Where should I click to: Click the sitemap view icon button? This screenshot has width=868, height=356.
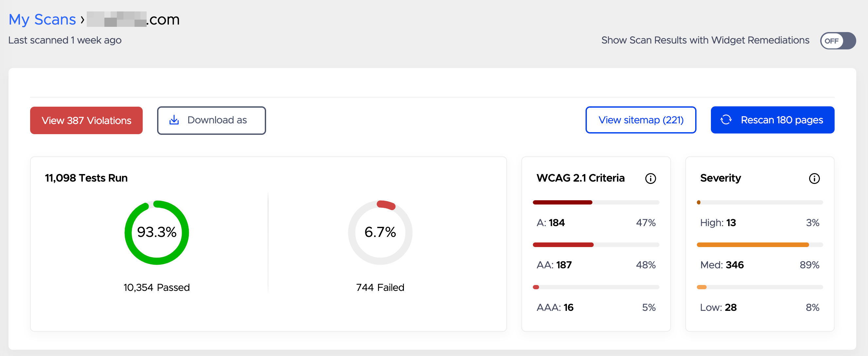tap(642, 120)
